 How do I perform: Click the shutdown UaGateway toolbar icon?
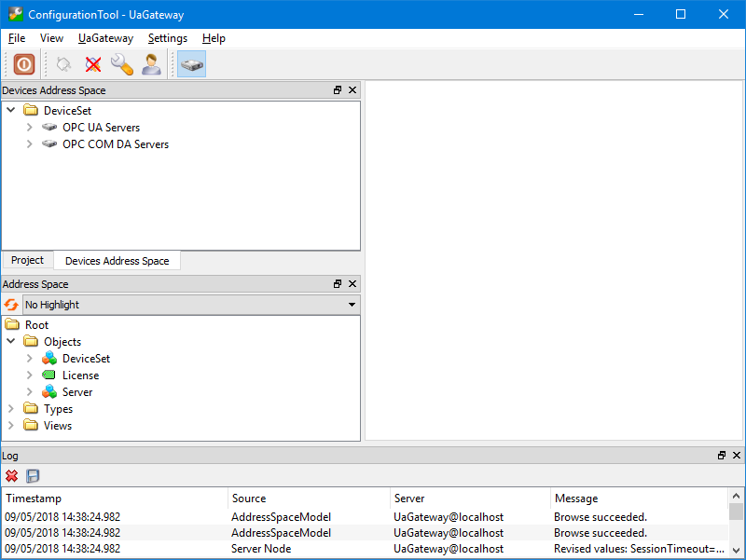23,64
